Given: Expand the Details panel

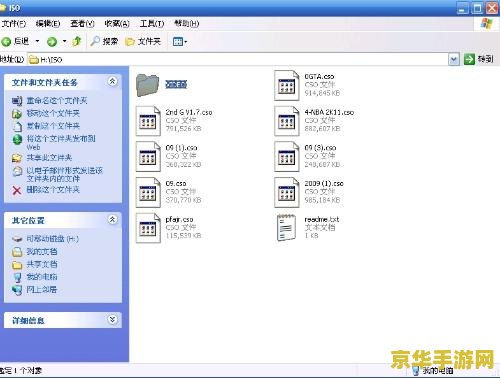Looking at the screenshot, I should pos(112,320).
